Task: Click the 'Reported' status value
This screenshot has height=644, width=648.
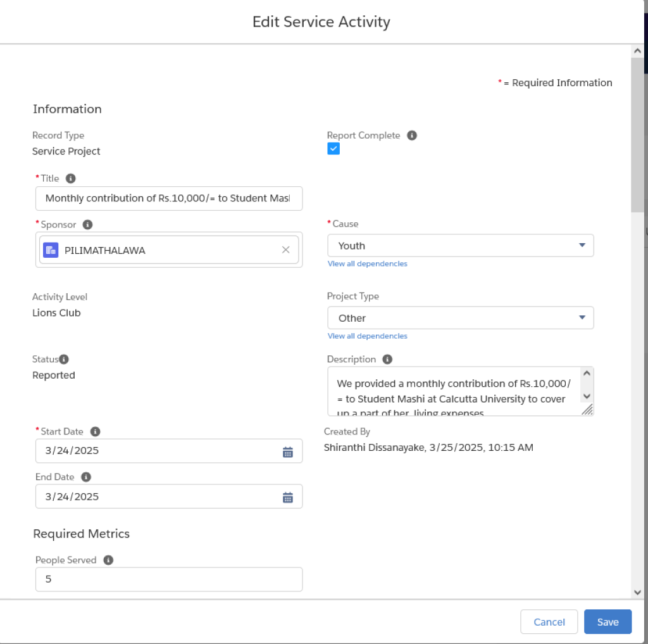Action: coord(54,375)
